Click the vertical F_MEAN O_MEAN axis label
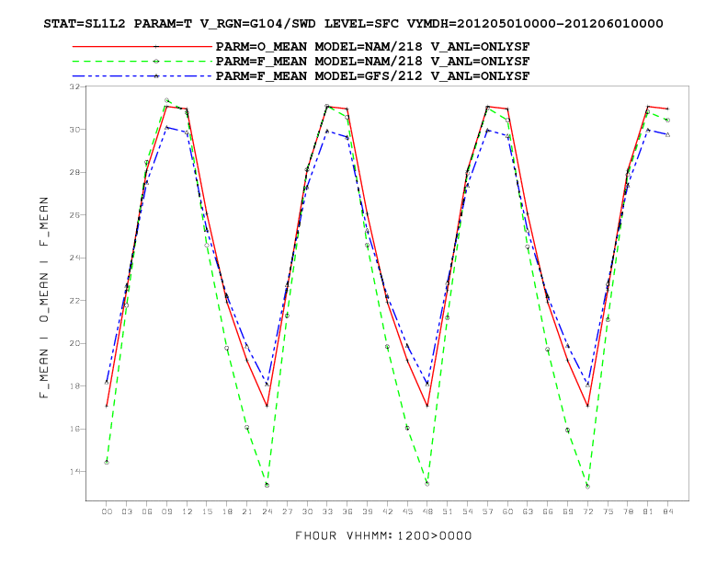The height and width of the screenshot is (563, 728). [x=43, y=297]
